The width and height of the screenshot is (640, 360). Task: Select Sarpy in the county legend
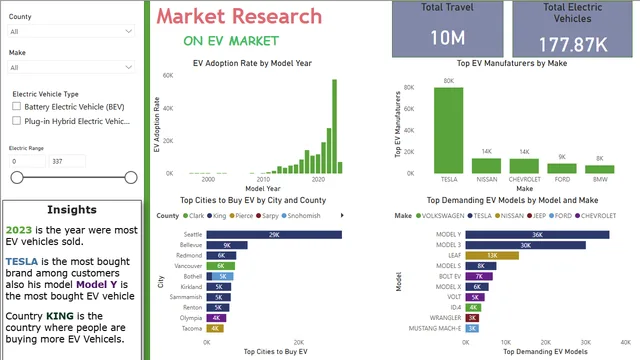click(267, 216)
